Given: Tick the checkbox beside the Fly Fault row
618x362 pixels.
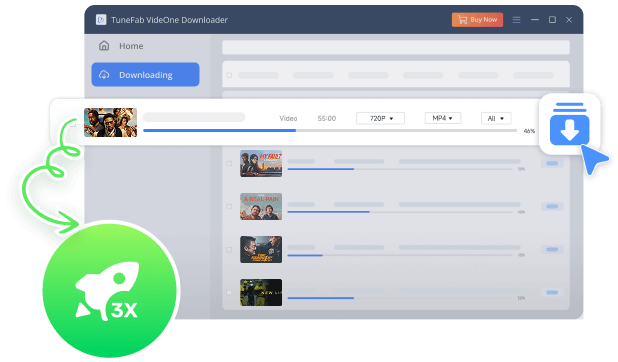Looking at the screenshot, I should click(229, 163).
